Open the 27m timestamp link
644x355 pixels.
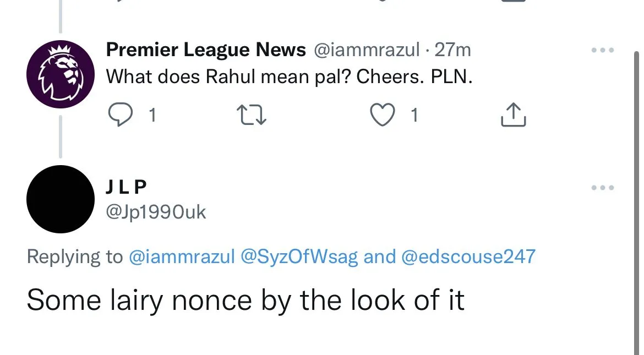452,50
